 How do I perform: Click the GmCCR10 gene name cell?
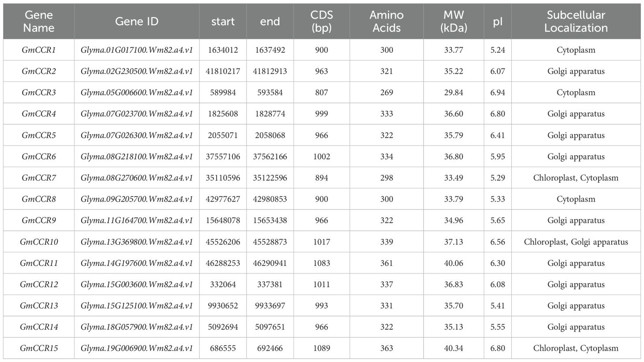(x=39, y=242)
